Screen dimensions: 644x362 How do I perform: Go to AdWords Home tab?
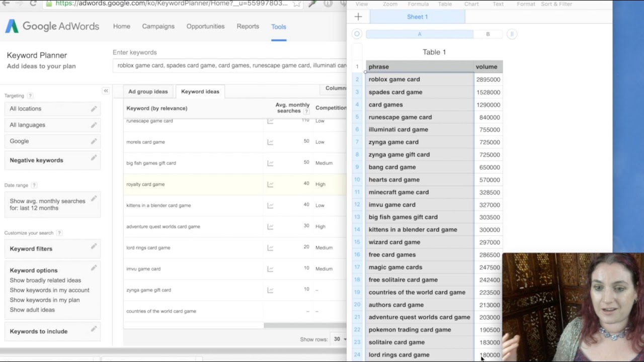click(x=122, y=26)
